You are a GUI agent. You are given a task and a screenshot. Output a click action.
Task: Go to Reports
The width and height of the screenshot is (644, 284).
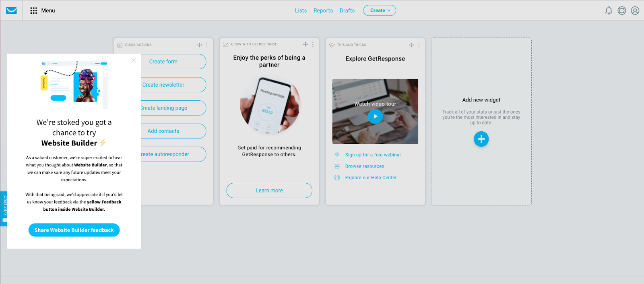click(x=323, y=10)
